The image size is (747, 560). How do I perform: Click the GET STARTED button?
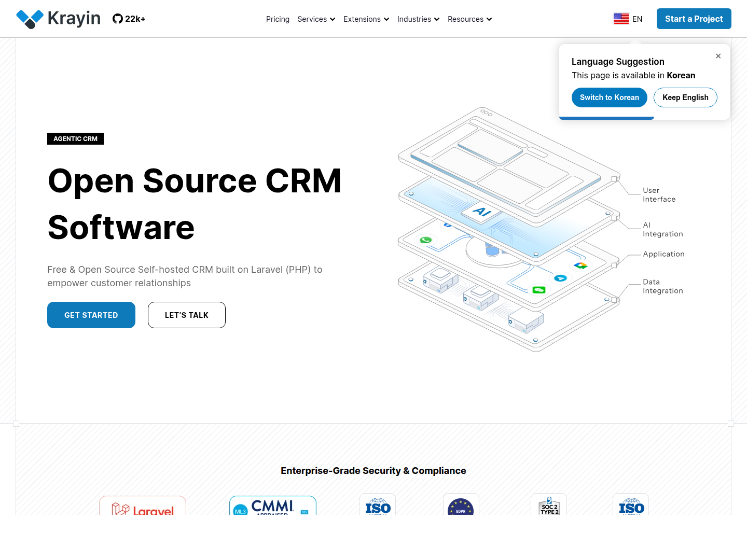click(x=91, y=315)
